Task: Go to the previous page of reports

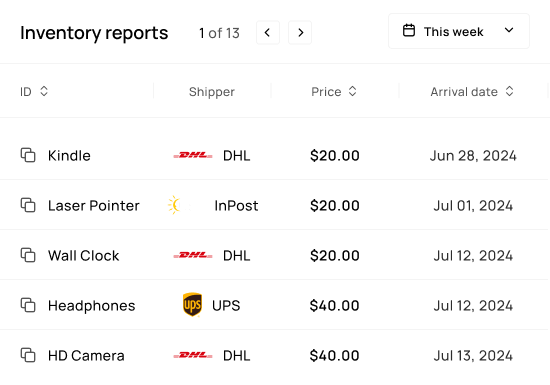Action: [x=268, y=33]
